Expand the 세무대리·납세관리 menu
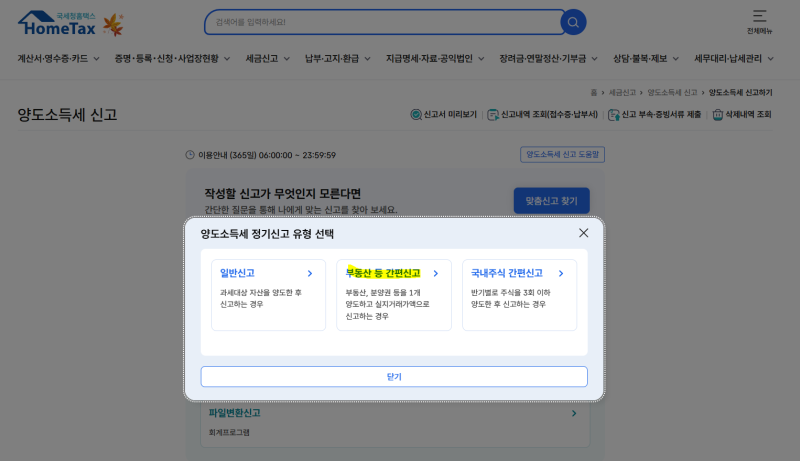 (734, 59)
